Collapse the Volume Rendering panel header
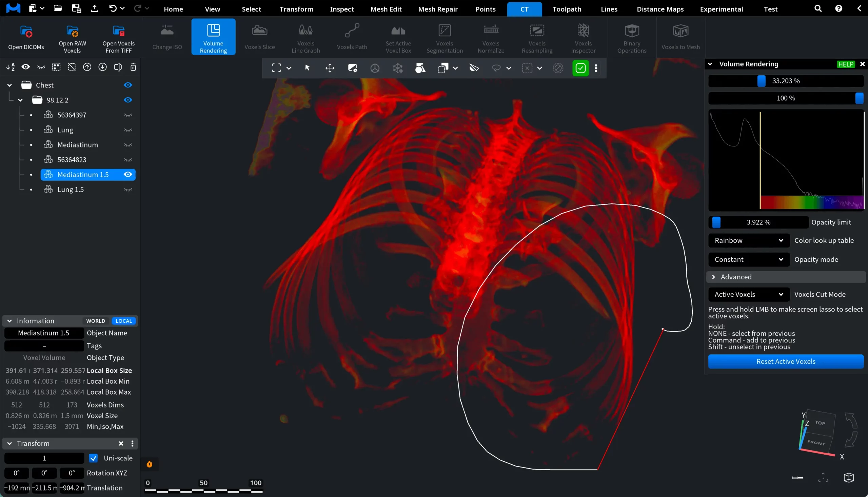The height and width of the screenshot is (497, 868). point(710,64)
